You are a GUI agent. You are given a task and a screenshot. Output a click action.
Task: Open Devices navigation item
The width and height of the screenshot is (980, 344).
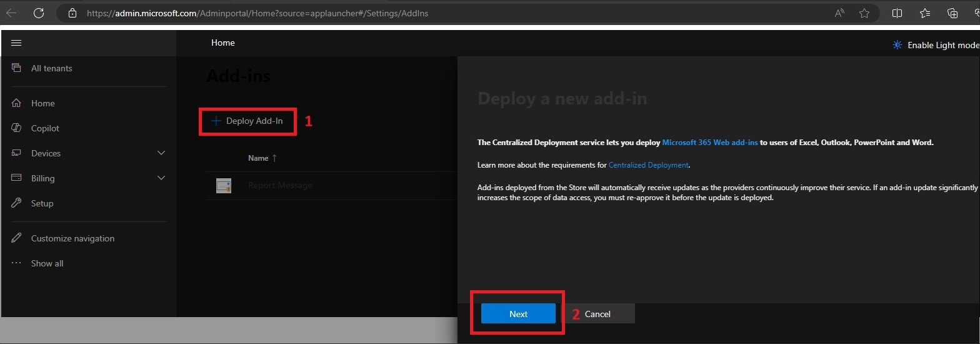point(46,153)
